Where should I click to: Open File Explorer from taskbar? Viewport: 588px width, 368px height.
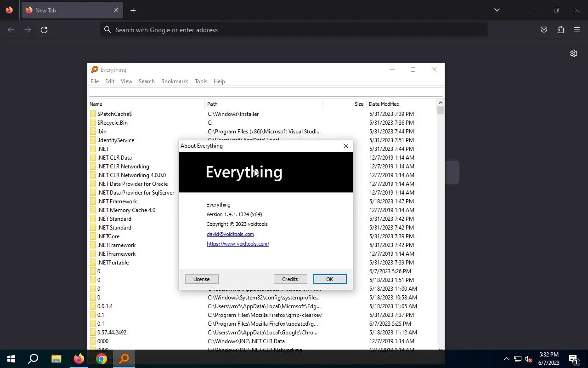click(x=56, y=359)
